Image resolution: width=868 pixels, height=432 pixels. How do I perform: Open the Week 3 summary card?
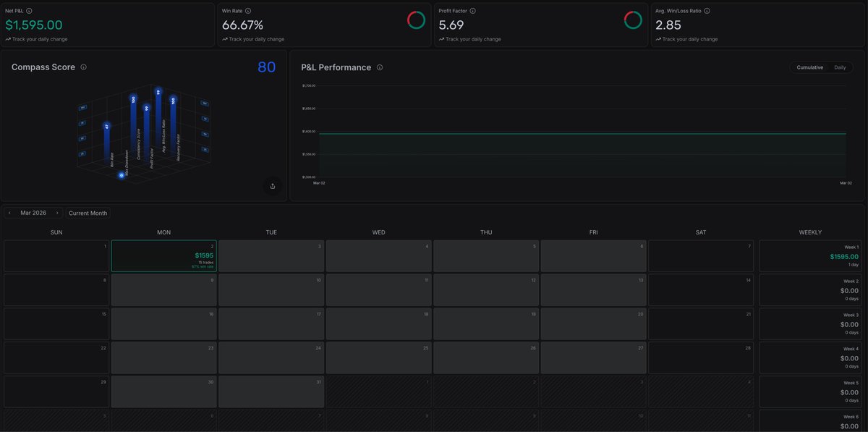pyautogui.click(x=811, y=324)
